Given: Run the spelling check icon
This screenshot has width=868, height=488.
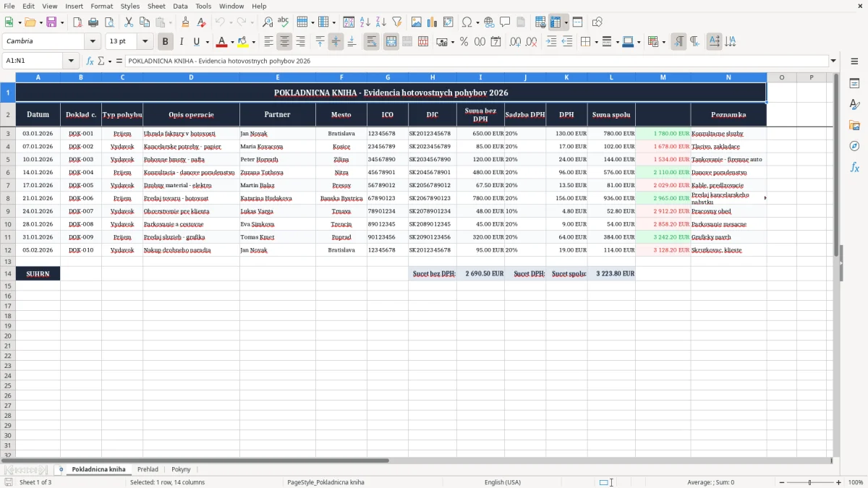Looking at the screenshot, I should [x=283, y=22].
